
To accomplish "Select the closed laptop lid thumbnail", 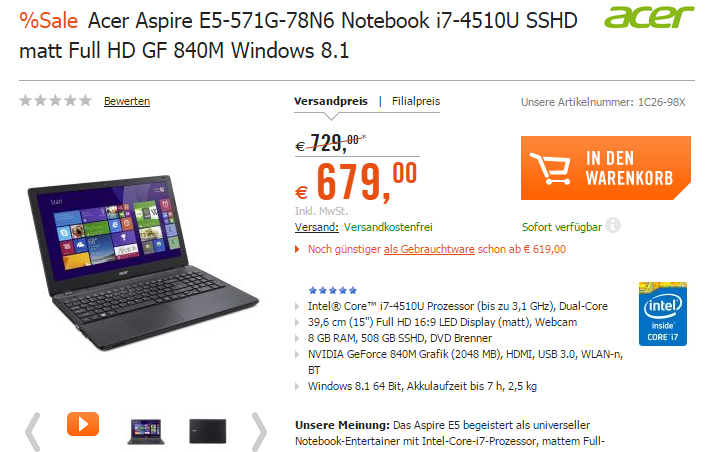I will pos(207,431).
